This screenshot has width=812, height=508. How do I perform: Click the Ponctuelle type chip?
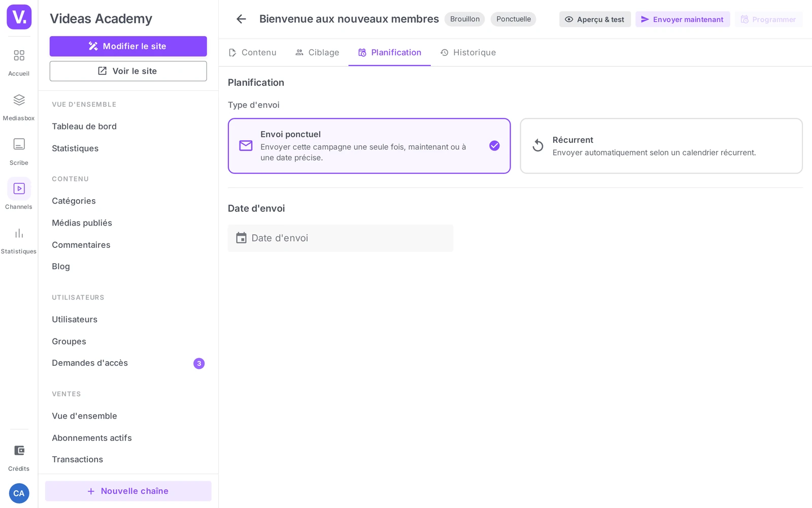point(513,19)
